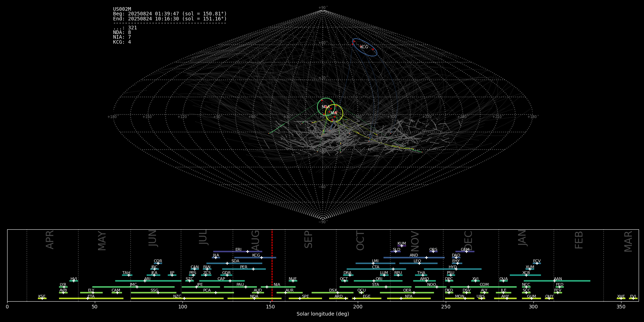
Task: Click the 'NIA: 7' count line
Action: click(x=122, y=37)
